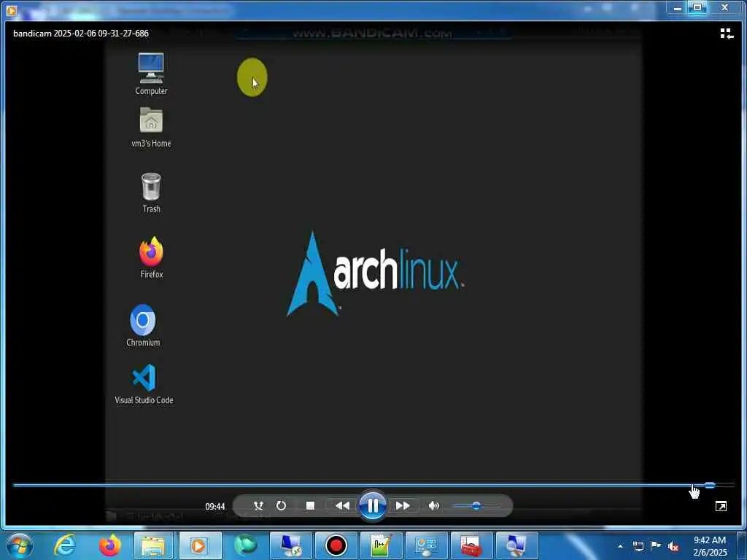
Task: Click the video title bandicam 2025-02-06 09-31-27-686
Action: click(x=81, y=34)
